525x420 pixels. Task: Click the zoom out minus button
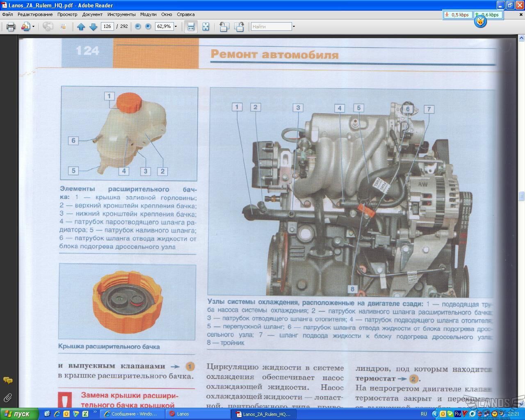pos(138,27)
